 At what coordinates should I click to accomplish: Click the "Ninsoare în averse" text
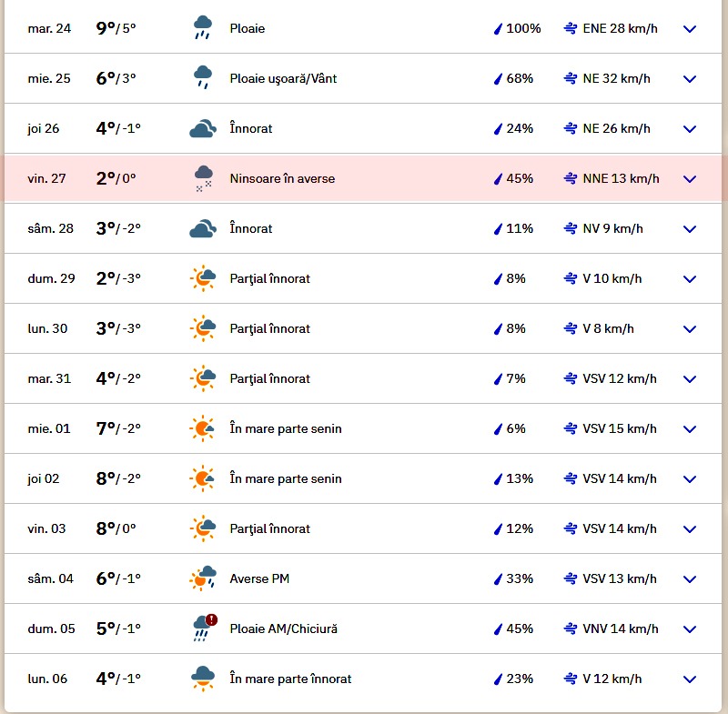[282, 178]
